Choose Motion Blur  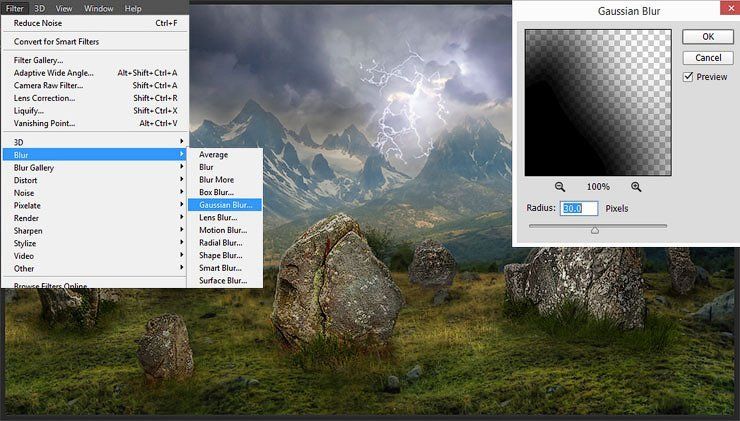225,230
